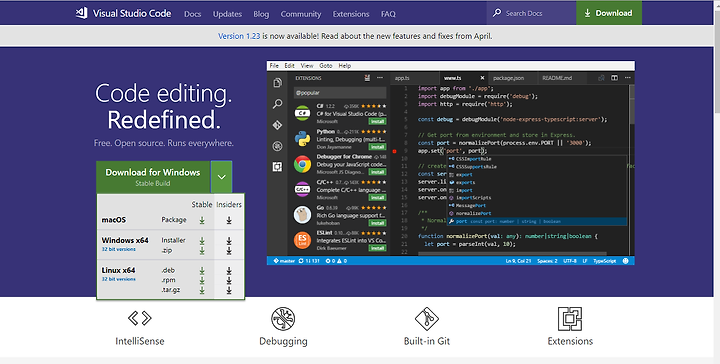Install the C# extension
Image resolution: width=720 pixels, height=364 pixels.
[377, 122]
